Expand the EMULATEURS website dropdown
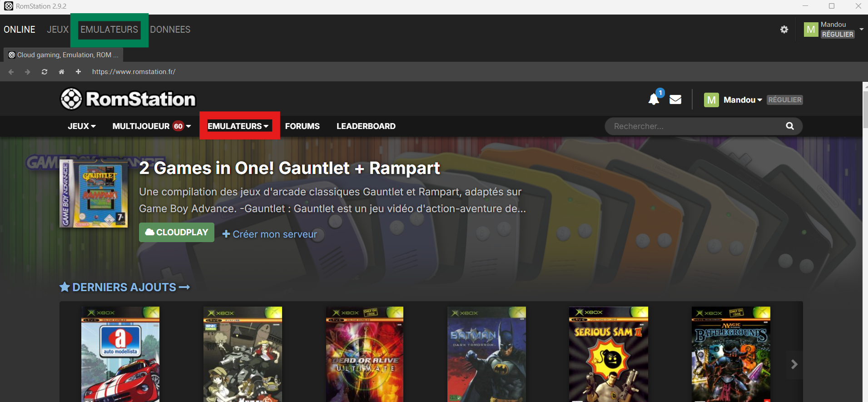868x402 pixels. click(x=238, y=126)
